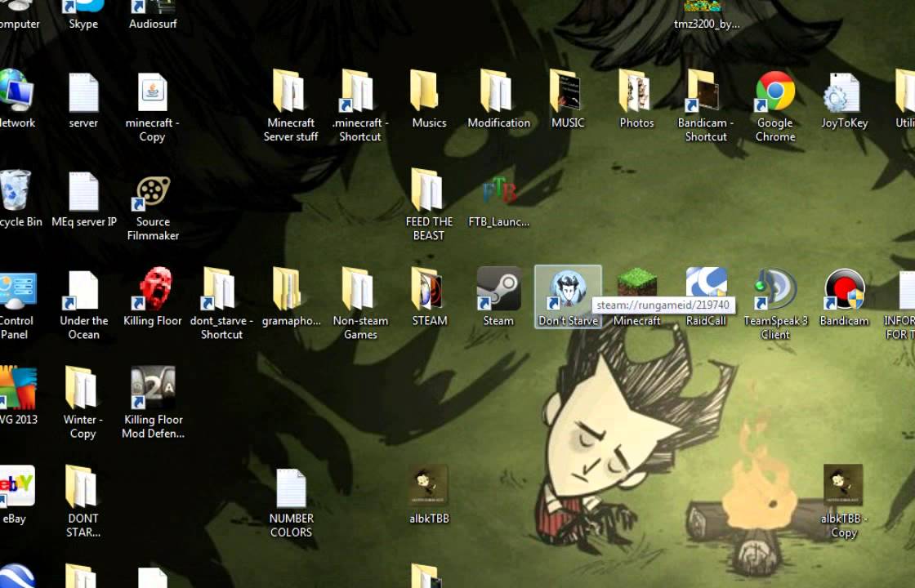This screenshot has width=915, height=588.
Task: Select the Photos folder
Action: [636, 99]
